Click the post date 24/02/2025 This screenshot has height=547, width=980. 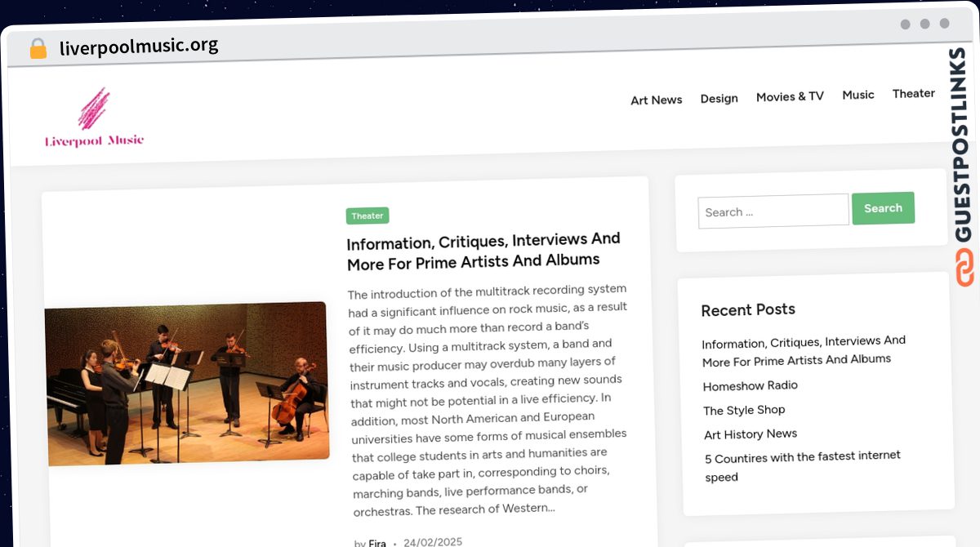click(433, 541)
